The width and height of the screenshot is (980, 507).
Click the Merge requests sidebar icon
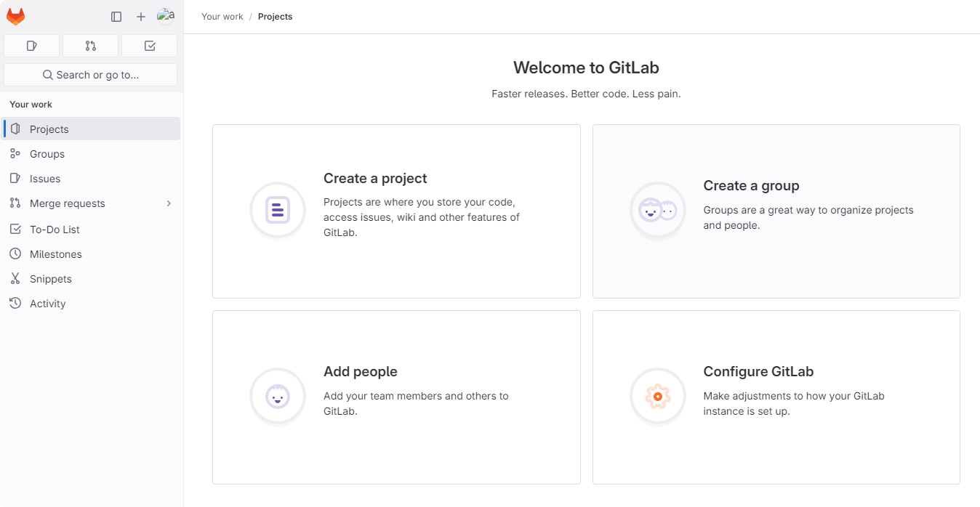pos(15,203)
